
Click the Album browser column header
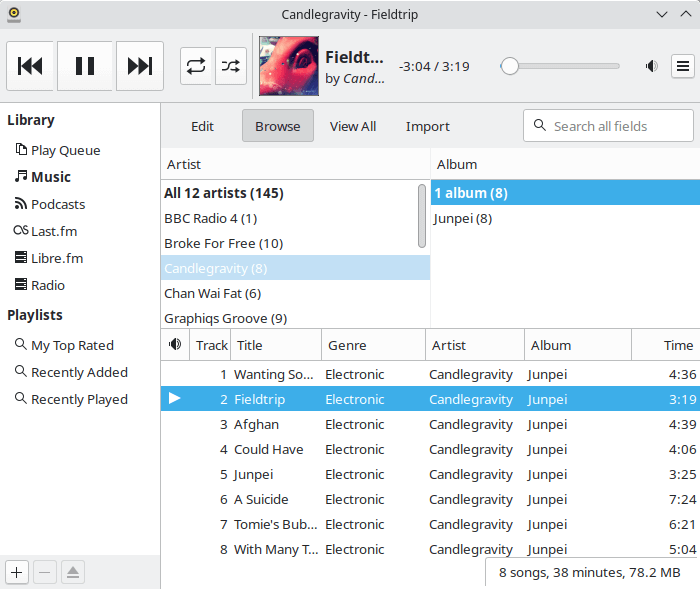tap(565, 164)
